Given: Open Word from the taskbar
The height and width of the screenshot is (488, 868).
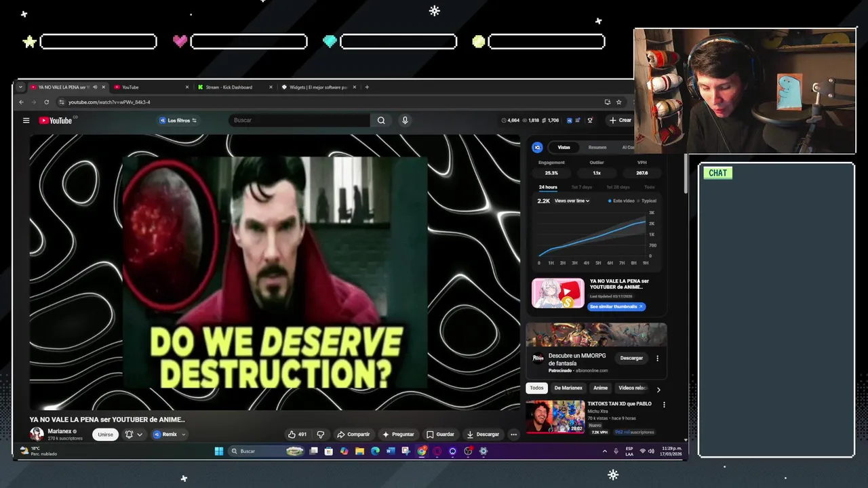Looking at the screenshot, I should pos(391,451).
